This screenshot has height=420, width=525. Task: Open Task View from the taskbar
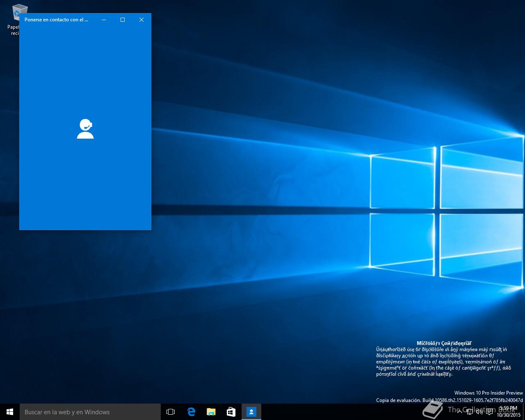171,412
